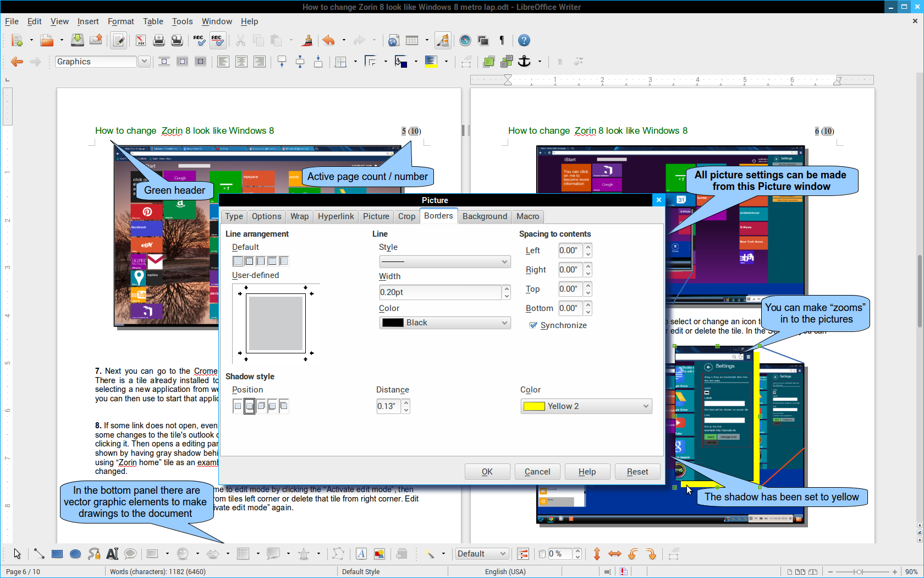Open the line Color dropdown showing Black
Viewport: 924px width, 578px height.
click(x=444, y=323)
